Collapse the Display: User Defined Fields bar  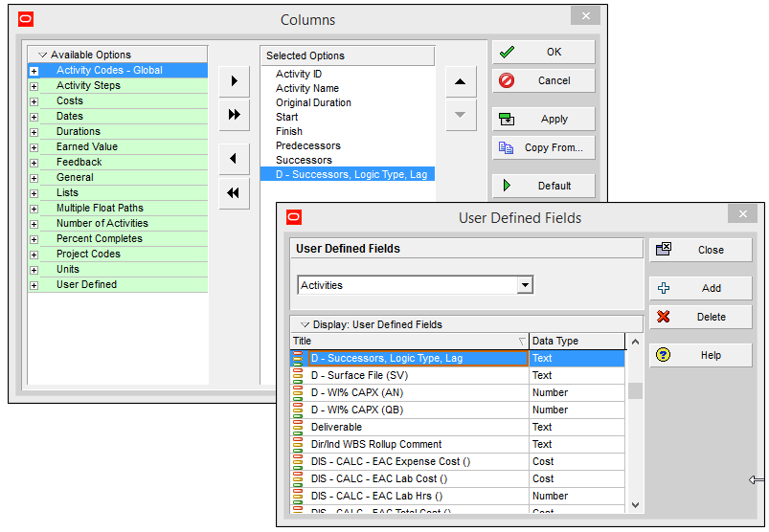tap(305, 324)
